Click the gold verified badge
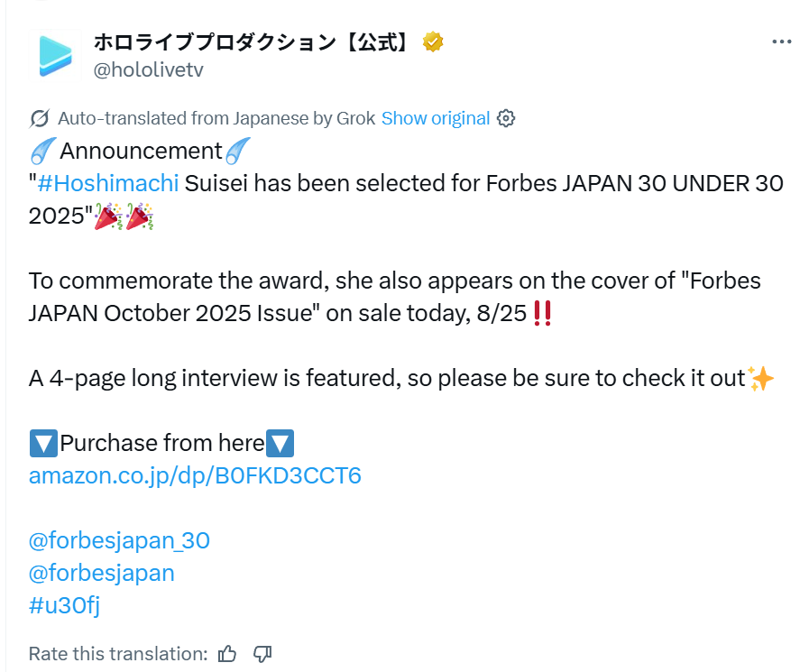This screenshot has width=800, height=672. 434,41
